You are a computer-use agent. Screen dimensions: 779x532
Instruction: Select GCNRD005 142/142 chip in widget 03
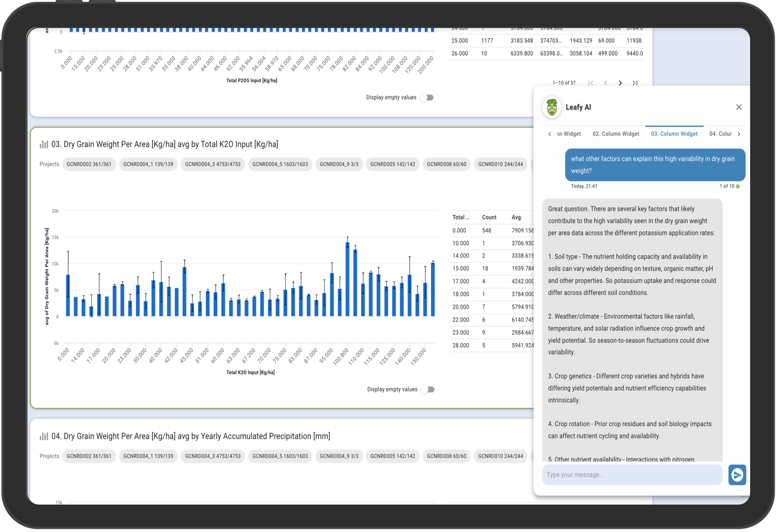point(392,165)
